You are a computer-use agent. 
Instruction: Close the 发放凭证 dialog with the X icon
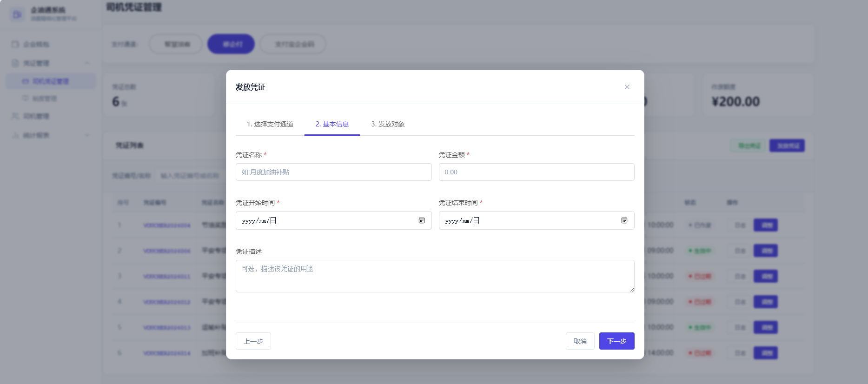[x=627, y=87]
